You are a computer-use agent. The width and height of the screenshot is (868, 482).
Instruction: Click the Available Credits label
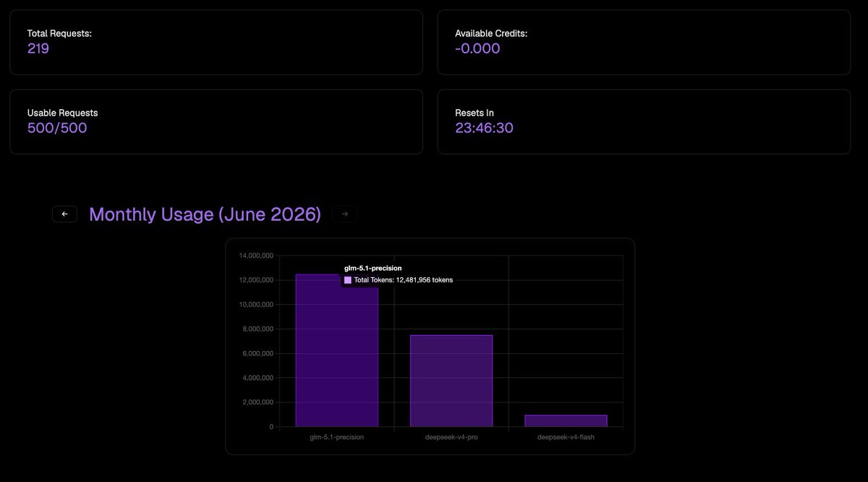(491, 33)
